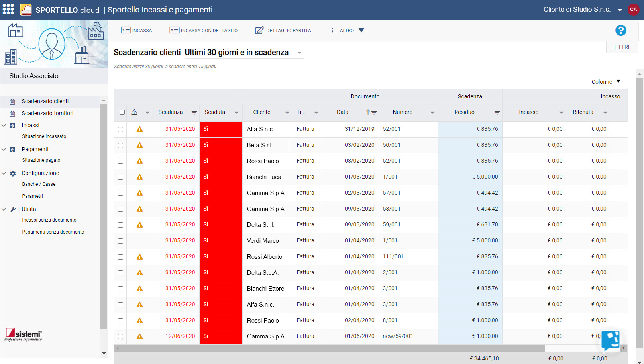Image resolution: width=644 pixels, height=364 pixels.
Task: Open the Cliente di Studio account dropdown
Action: click(x=620, y=10)
